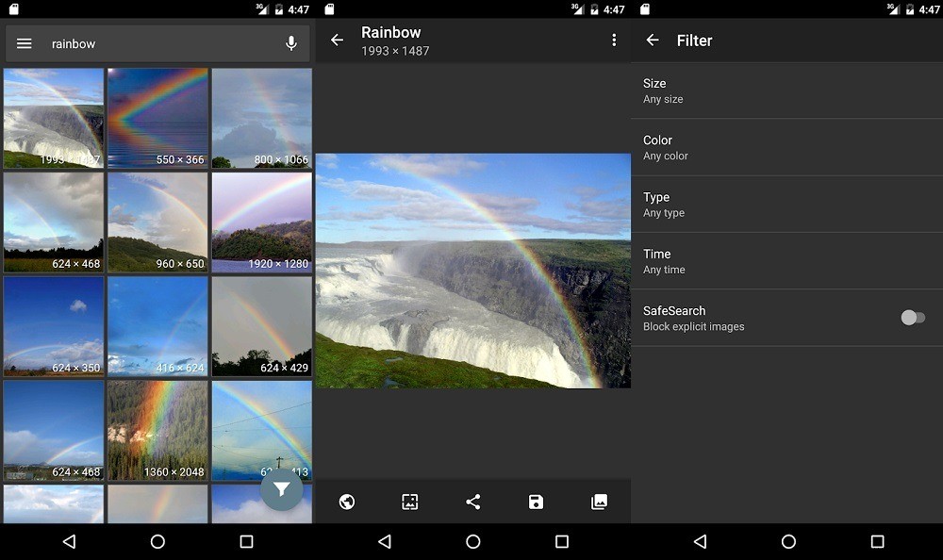Tap the voice search microphone icon
The height and width of the screenshot is (560, 943).
pos(290,43)
